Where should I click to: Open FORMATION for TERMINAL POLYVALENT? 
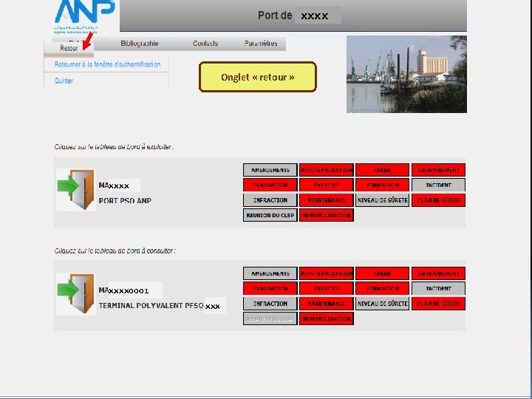coord(383,289)
